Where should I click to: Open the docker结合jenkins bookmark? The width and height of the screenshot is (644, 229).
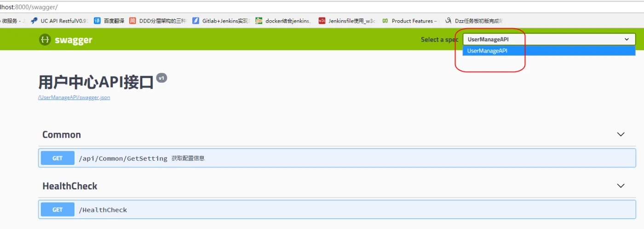[283, 21]
